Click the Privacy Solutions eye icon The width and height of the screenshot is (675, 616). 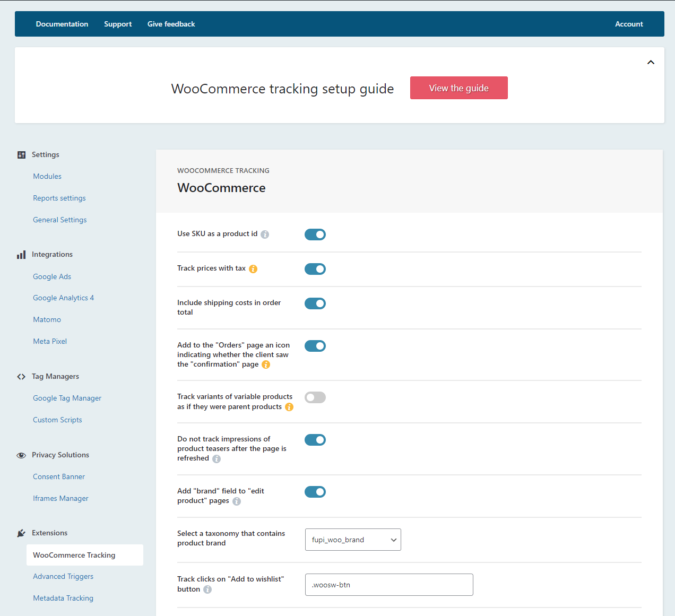(x=21, y=455)
